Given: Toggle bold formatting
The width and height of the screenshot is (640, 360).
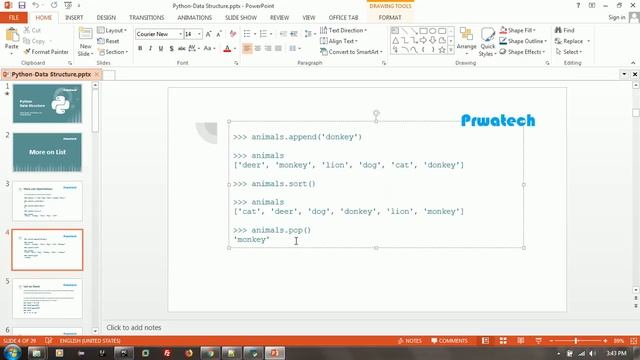Looking at the screenshot, I should coord(140,49).
